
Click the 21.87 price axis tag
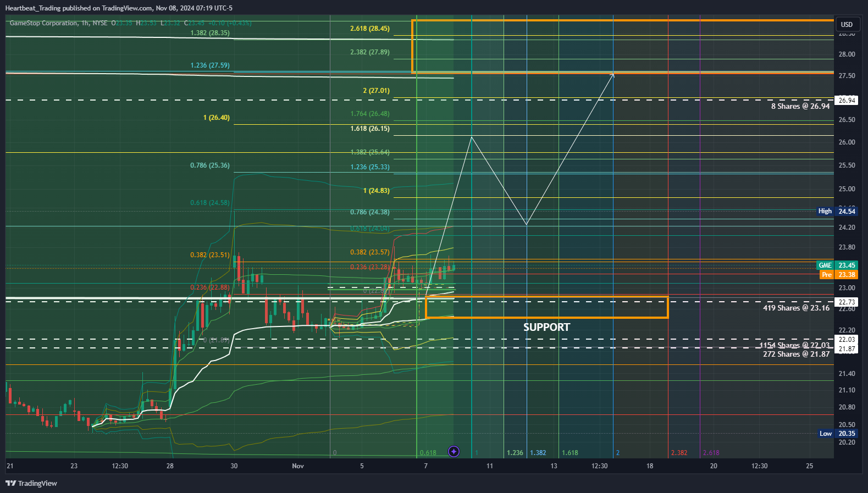pyautogui.click(x=847, y=349)
